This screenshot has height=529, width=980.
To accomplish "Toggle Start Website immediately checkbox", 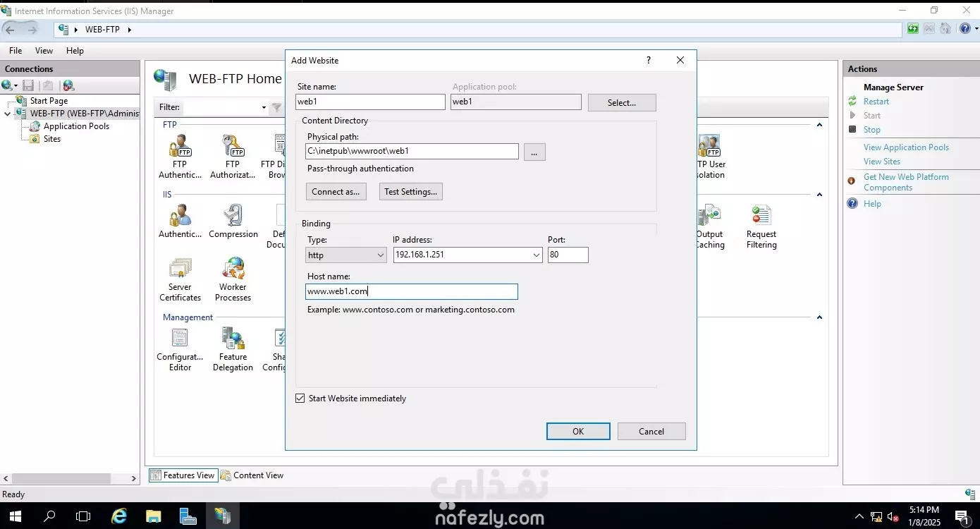I will pos(300,399).
